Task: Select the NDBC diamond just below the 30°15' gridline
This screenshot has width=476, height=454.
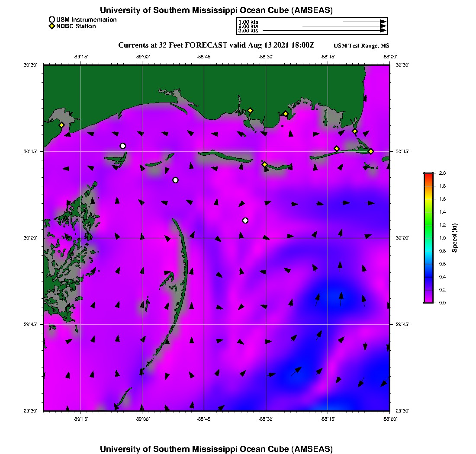Action: 264,164
